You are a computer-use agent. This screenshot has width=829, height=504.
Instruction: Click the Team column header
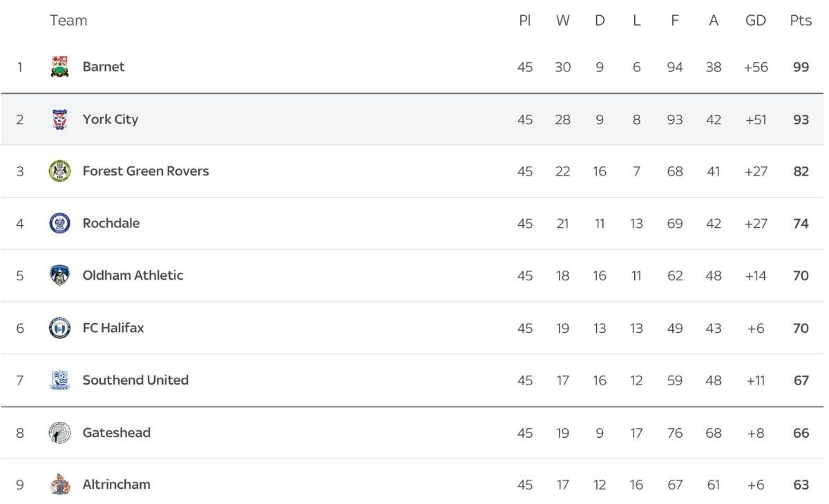pos(68,21)
